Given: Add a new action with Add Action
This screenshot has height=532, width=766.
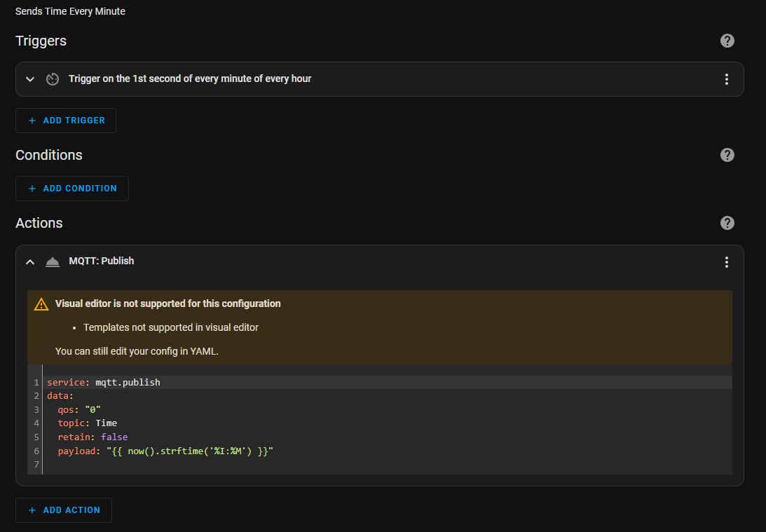Looking at the screenshot, I should [x=64, y=510].
